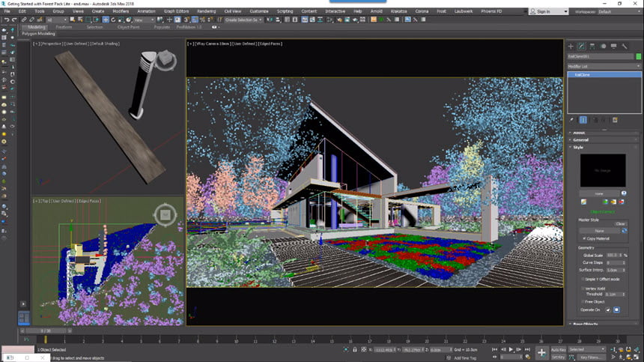
Task: Click the None button under Master Style
Action: point(599,231)
